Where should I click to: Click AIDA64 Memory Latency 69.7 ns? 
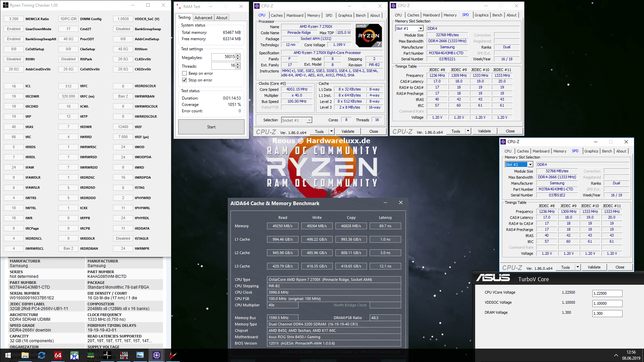coord(385,226)
